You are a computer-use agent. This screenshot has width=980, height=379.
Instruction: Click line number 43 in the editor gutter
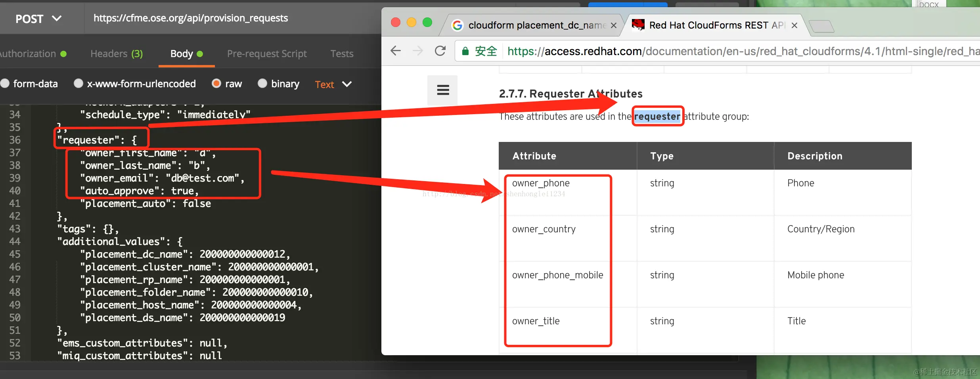click(15, 229)
